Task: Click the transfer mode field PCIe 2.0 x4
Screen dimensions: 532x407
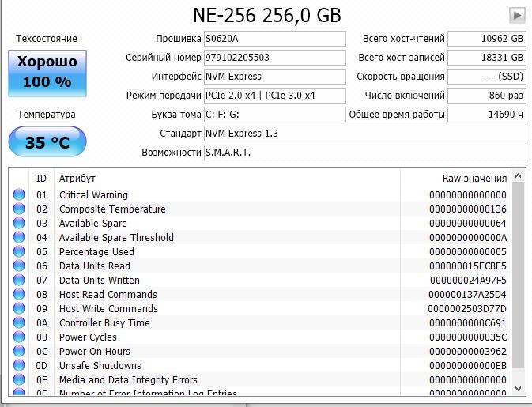Action: pyautogui.click(x=274, y=96)
